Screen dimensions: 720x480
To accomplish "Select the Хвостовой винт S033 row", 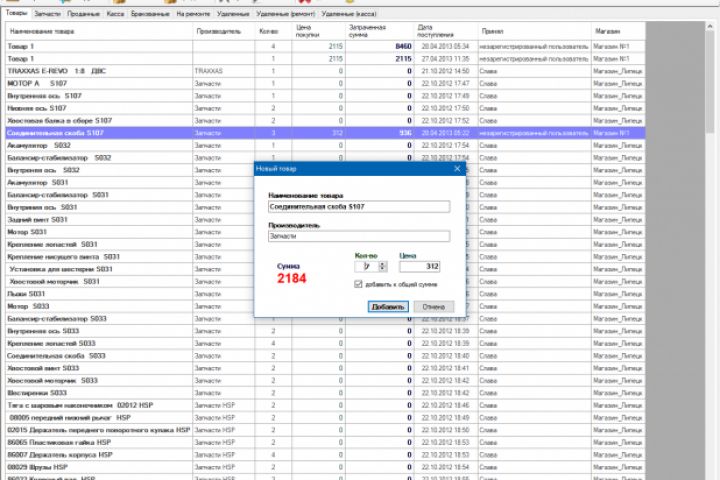I will (325, 368).
